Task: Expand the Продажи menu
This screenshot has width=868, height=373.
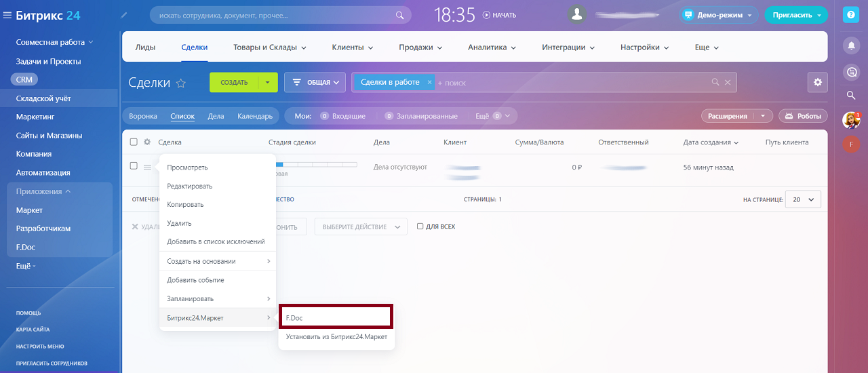Action: [420, 47]
